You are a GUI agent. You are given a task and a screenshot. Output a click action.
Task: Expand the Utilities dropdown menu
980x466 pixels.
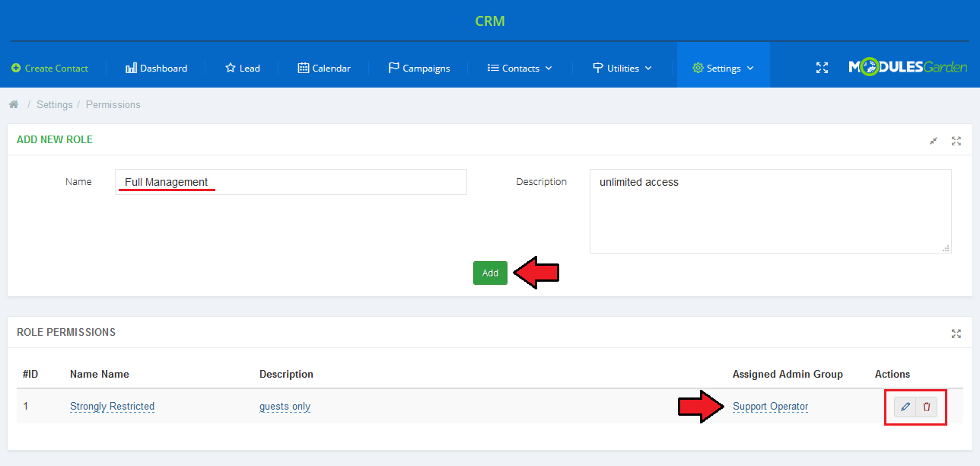click(622, 69)
